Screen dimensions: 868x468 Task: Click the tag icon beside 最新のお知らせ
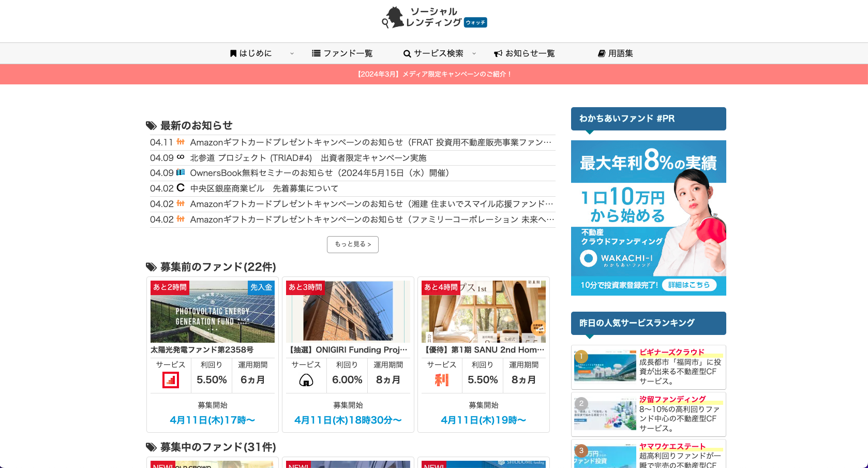151,126
